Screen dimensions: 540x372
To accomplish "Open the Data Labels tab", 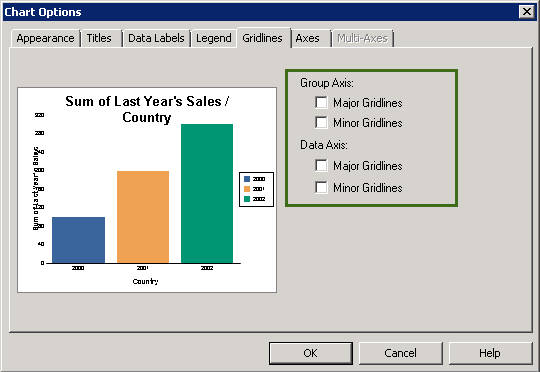I will (156, 38).
